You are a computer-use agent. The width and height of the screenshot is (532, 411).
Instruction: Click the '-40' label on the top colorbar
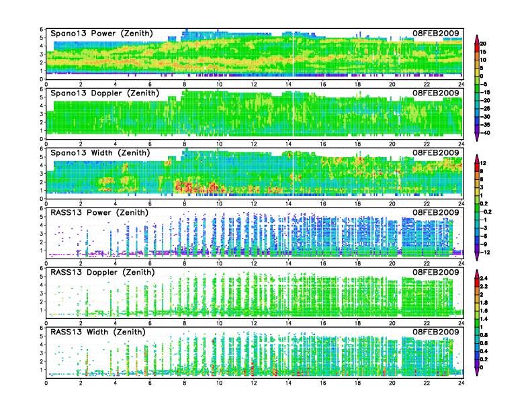[x=485, y=133]
